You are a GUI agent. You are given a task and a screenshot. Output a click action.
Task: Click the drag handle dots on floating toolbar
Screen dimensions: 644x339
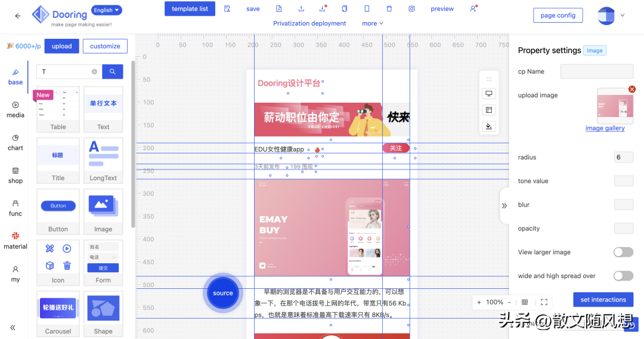point(489,79)
